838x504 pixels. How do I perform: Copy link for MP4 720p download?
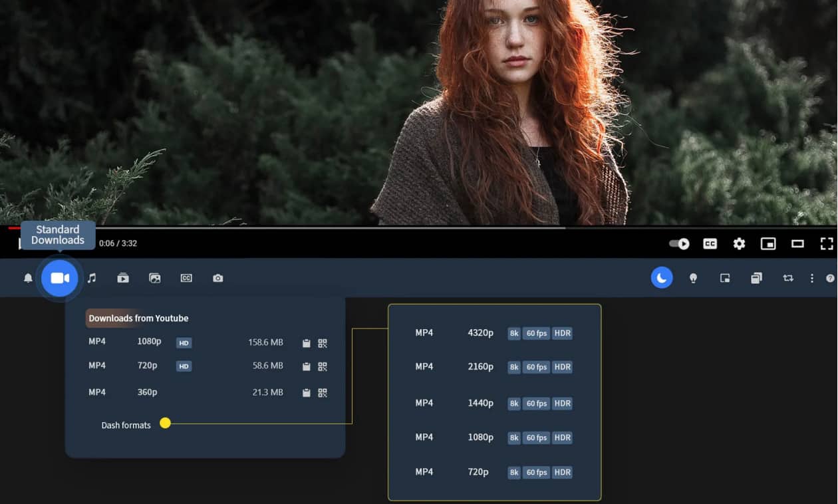(x=307, y=366)
